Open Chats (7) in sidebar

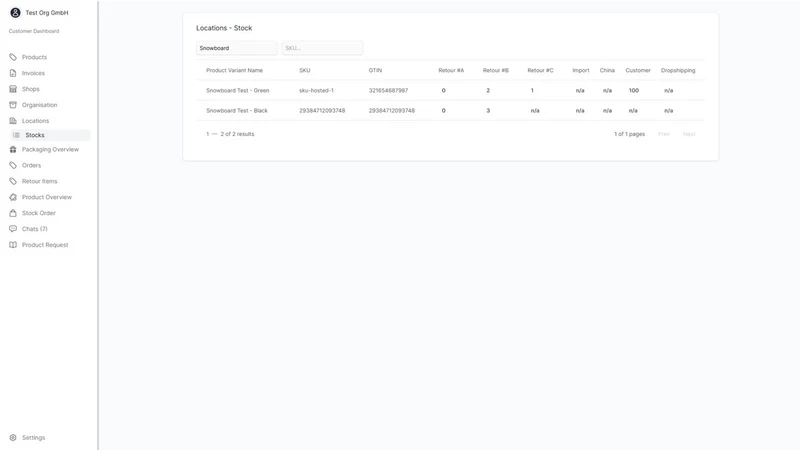pyautogui.click(x=34, y=229)
